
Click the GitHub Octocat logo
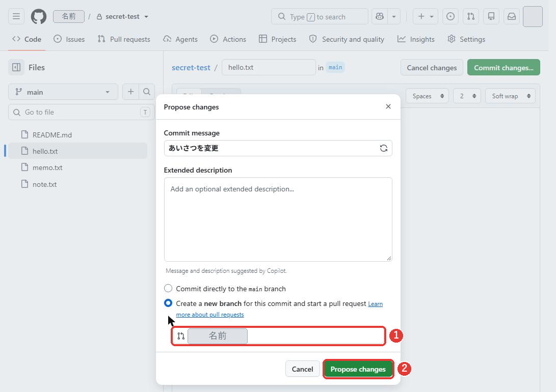39,16
